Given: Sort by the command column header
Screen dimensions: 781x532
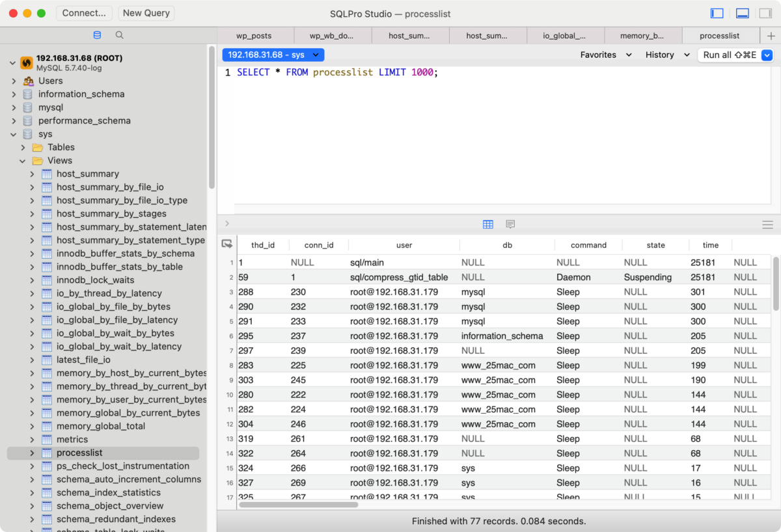Looking at the screenshot, I should point(588,245).
